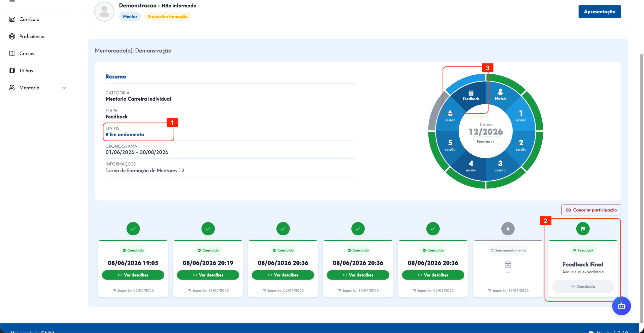Click Cancelar participação button
This screenshot has width=644, height=333.
591,210
